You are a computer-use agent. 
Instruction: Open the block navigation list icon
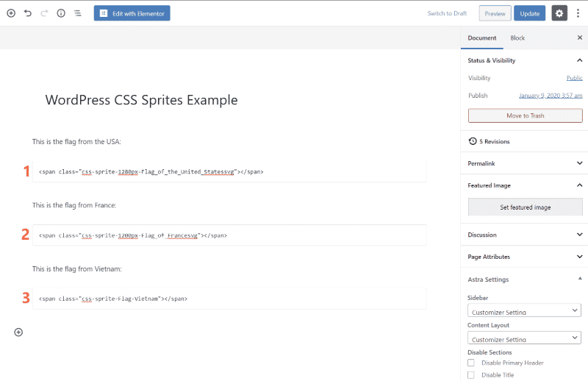77,13
